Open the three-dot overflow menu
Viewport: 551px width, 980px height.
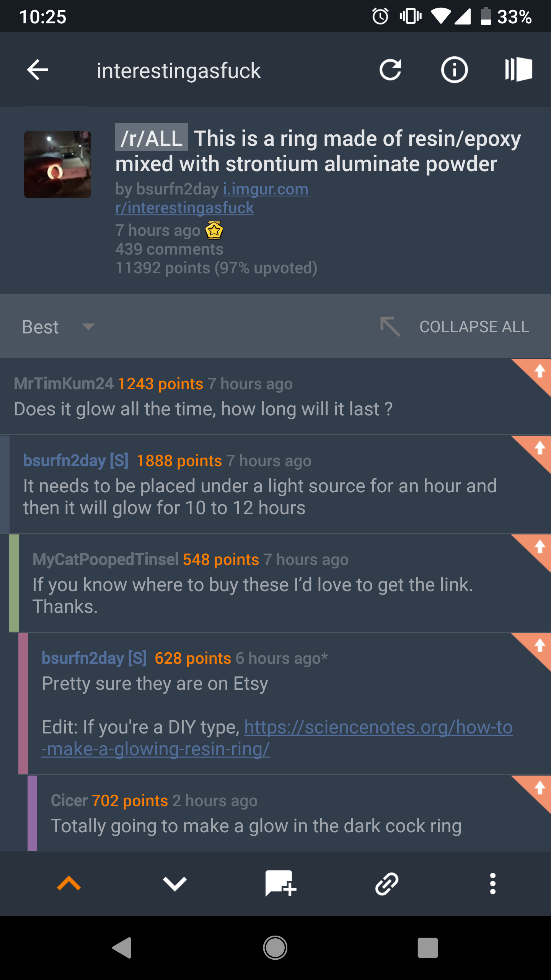click(x=493, y=884)
